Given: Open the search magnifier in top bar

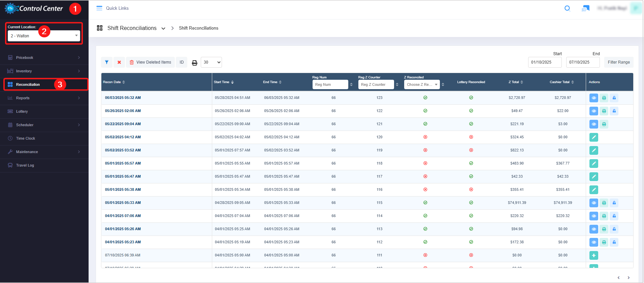Looking at the screenshot, I should 567,8.
